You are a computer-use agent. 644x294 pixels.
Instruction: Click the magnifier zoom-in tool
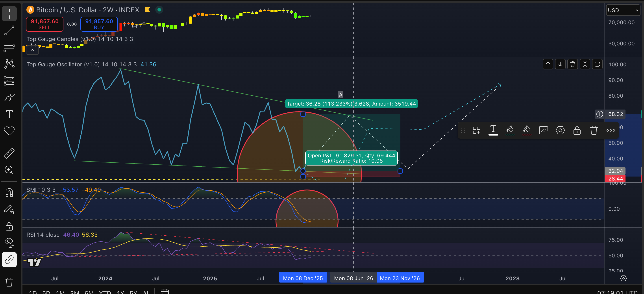(9, 170)
